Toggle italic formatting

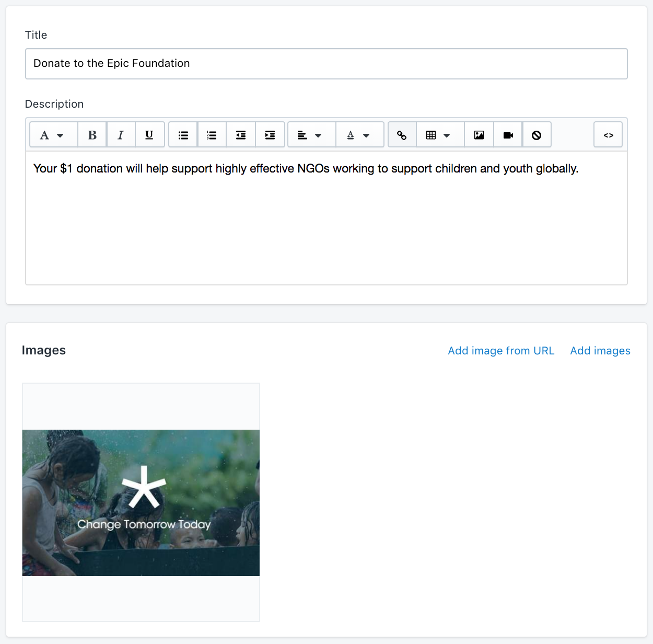[x=121, y=135]
